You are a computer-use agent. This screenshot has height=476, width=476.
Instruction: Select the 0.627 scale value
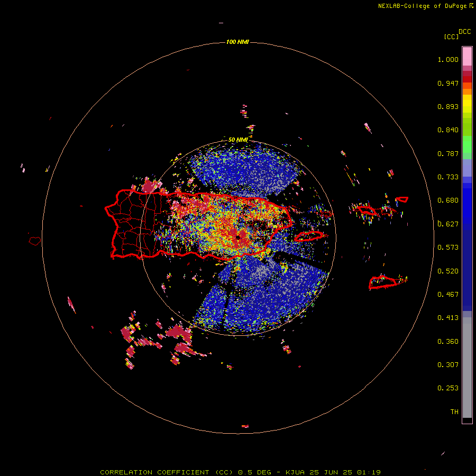tap(448, 224)
